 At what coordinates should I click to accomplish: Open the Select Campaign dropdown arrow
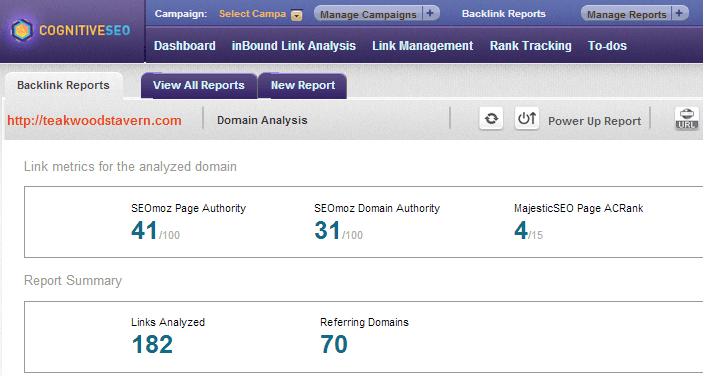pos(296,16)
